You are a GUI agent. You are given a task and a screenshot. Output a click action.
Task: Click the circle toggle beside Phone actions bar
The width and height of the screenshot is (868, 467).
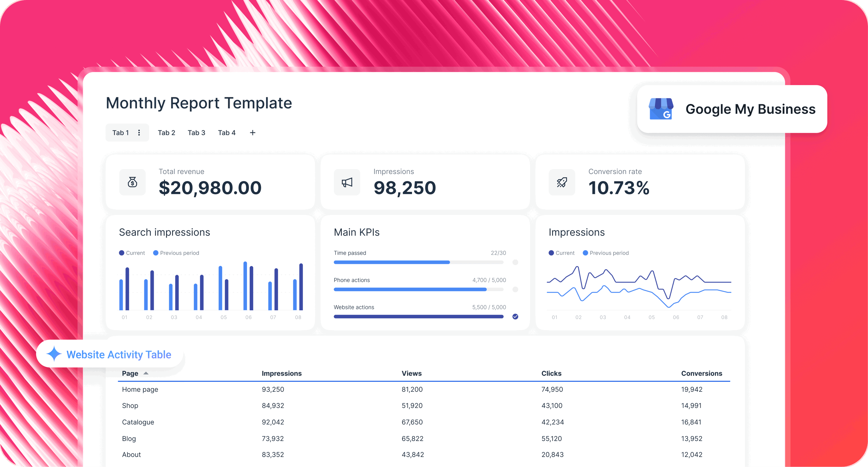(515, 289)
